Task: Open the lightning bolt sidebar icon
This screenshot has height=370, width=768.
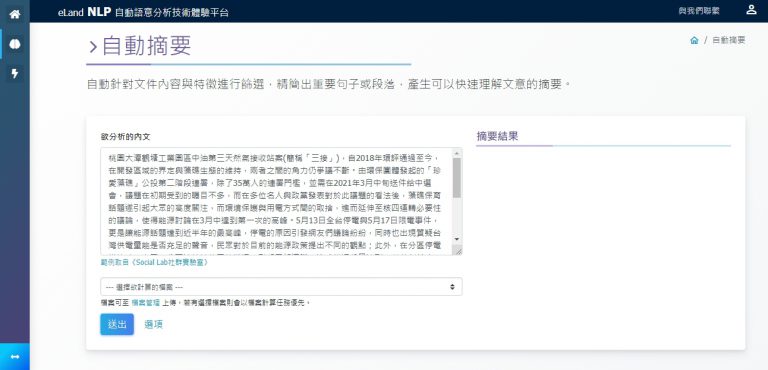Action: pos(15,74)
